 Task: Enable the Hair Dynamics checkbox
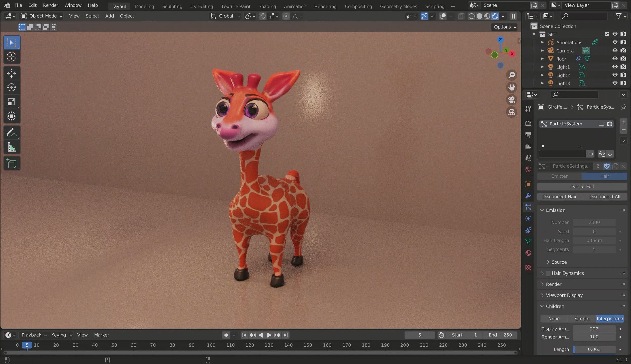548,273
